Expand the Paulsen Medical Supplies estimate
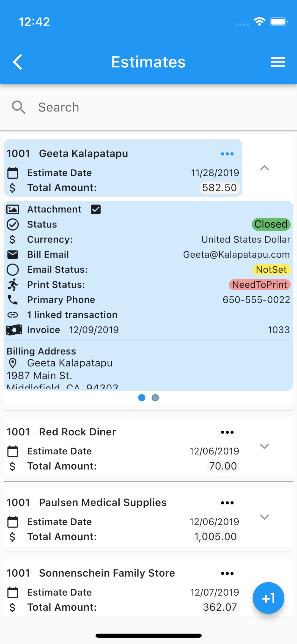This screenshot has width=297, height=644. 264,517
